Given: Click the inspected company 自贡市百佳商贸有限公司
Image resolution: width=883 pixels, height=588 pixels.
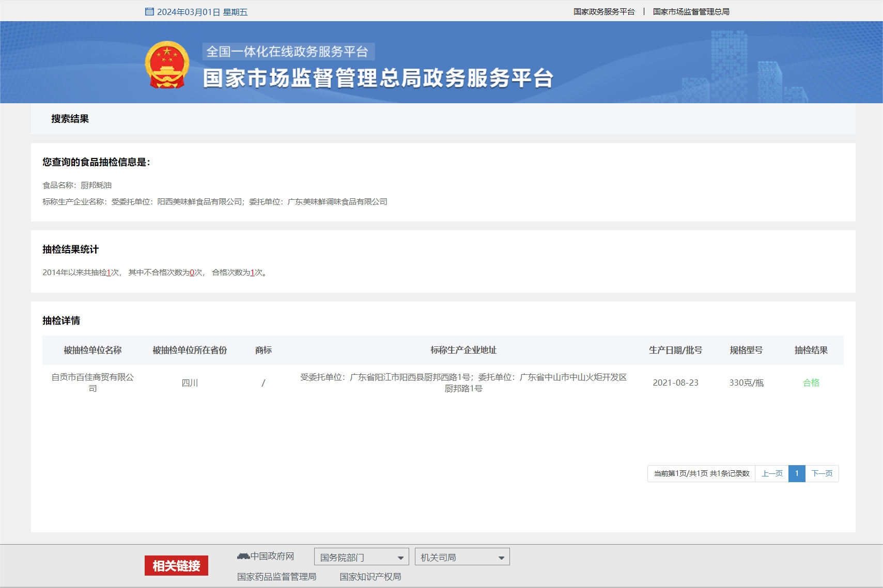Looking at the screenshot, I should pyautogui.click(x=94, y=383).
